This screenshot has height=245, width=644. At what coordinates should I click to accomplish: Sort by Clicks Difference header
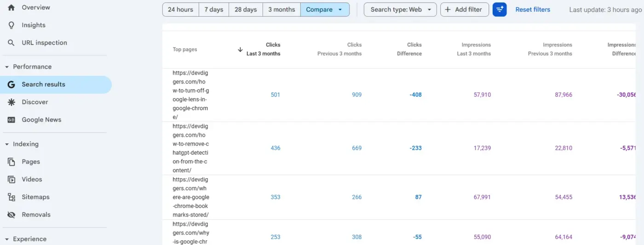coord(409,49)
